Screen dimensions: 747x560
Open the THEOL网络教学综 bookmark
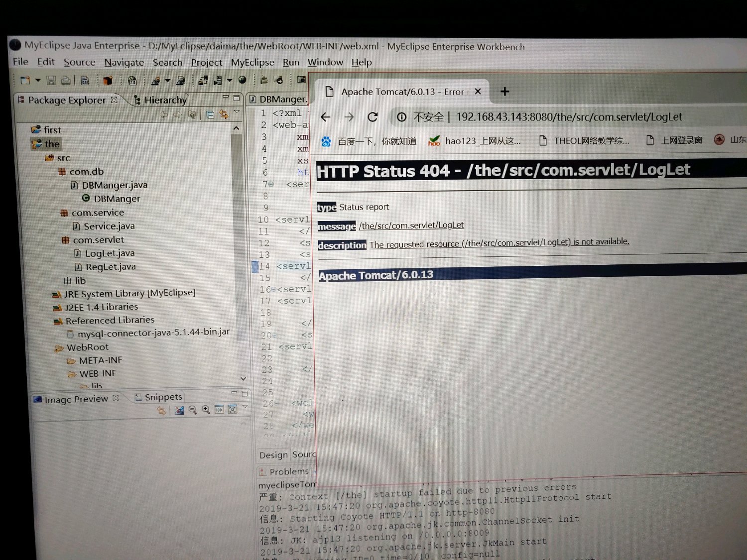point(584,141)
